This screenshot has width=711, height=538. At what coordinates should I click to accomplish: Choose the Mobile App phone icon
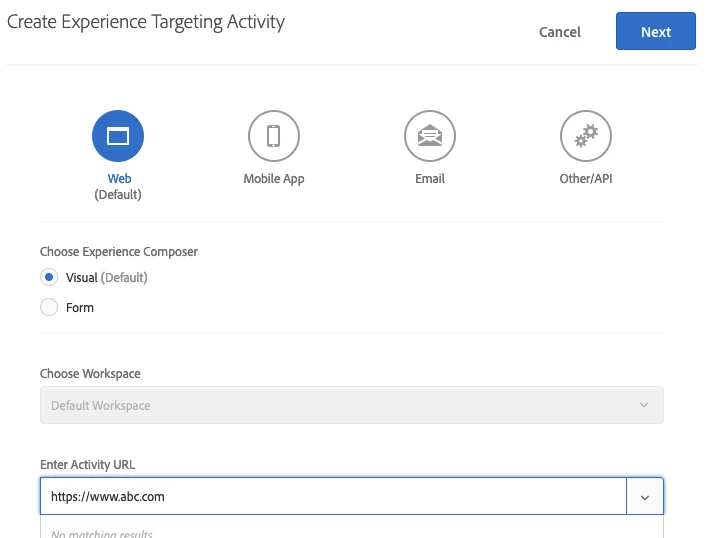point(274,136)
